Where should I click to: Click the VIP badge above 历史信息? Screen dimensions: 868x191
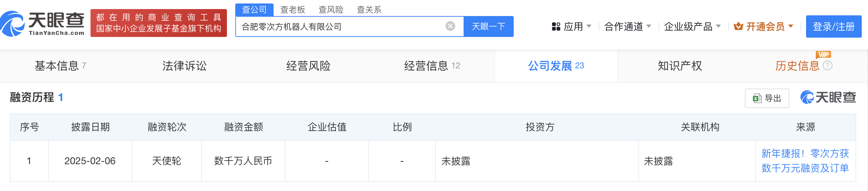(823, 54)
